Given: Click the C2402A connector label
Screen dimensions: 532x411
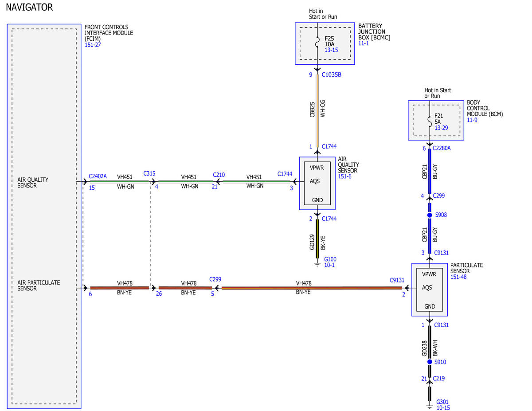Looking at the screenshot, I should [x=98, y=176].
